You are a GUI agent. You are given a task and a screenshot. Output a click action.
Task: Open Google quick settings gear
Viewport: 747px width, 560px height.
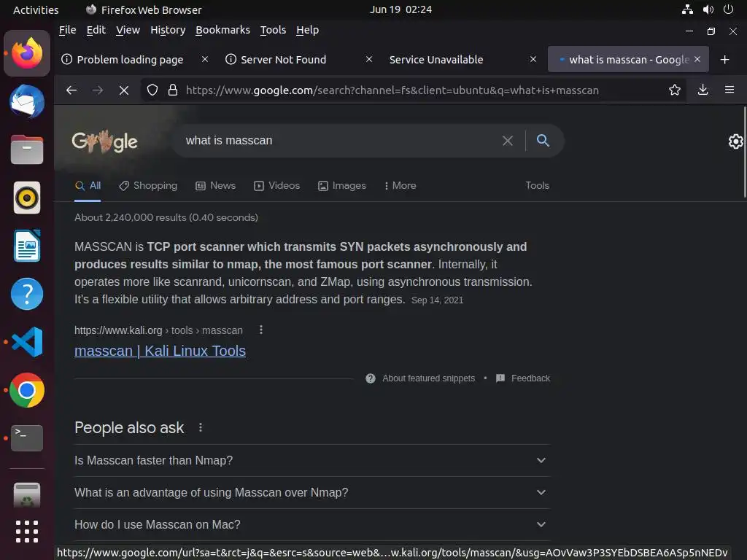click(x=735, y=141)
